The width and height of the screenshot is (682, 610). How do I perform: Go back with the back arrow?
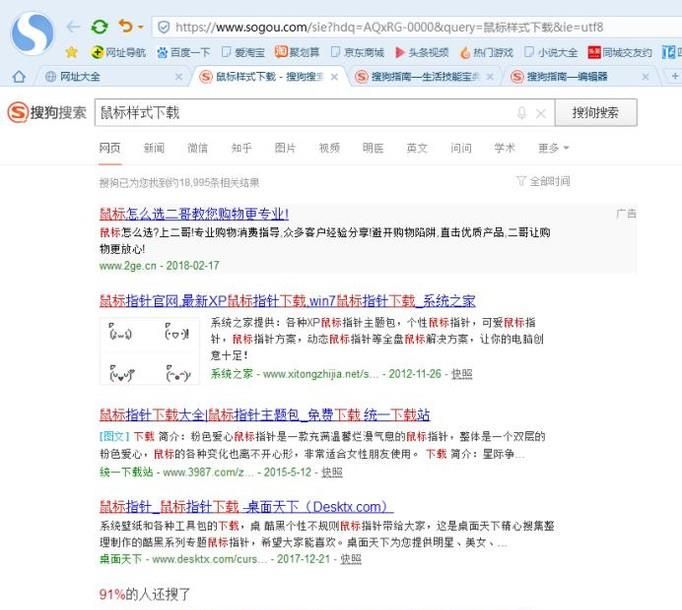[x=73, y=27]
